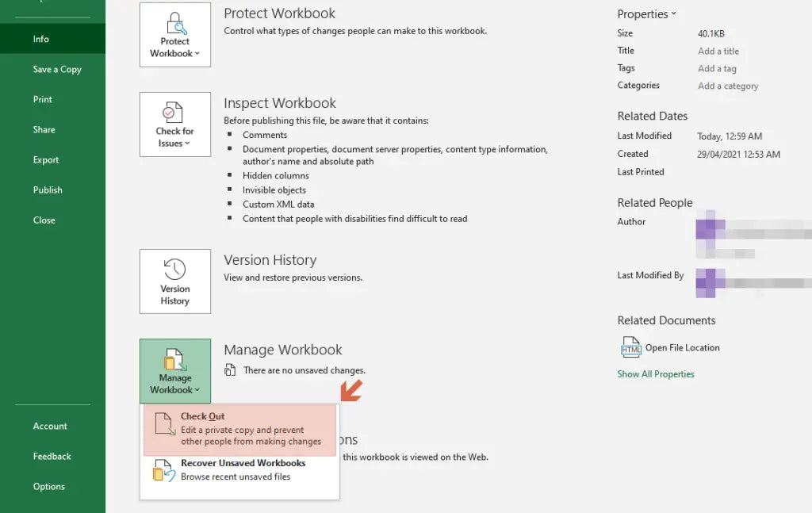Image resolution: width=812 pixels, height=513 pixels.
Task: Click the small icon beside no unsaved changes
Action: [x=230, y=369]
